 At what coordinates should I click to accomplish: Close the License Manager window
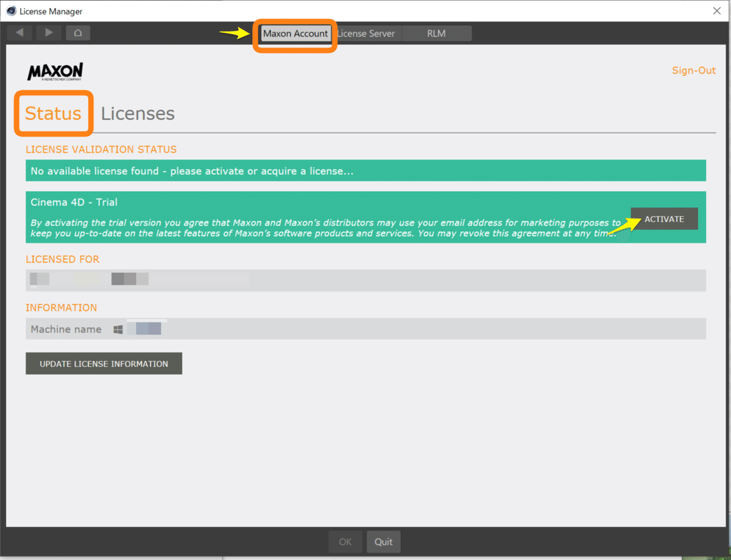click(x=716, y=10)
